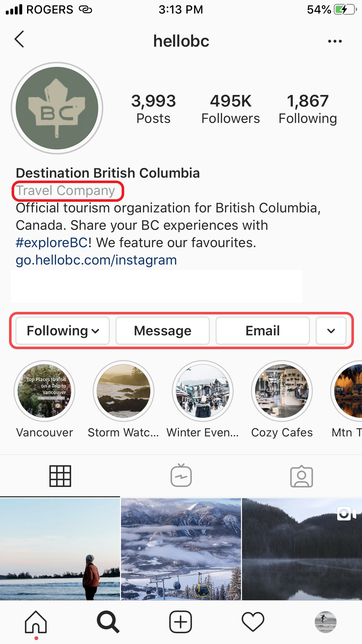
Task: Open the Search magnifier icon
Action: pos(108,622)
